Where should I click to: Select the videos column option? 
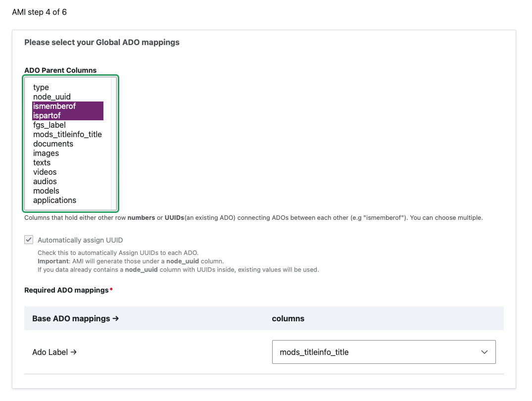tap(45, 172)
